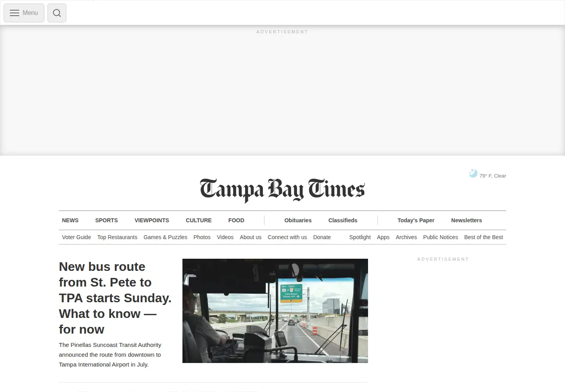The image size is (565, 392).
Task: Click the bus driver photo thumbnail
Action: pyautogui.click(x=275, y=311)
